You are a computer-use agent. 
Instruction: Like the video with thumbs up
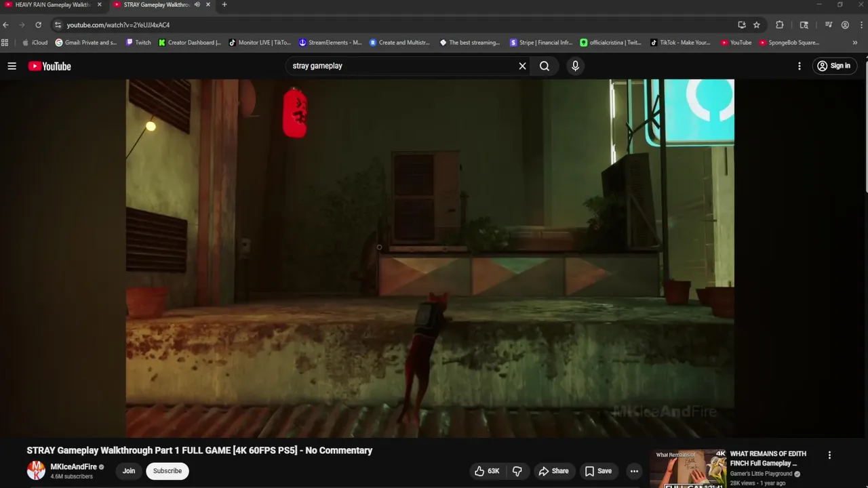point(487,471)
